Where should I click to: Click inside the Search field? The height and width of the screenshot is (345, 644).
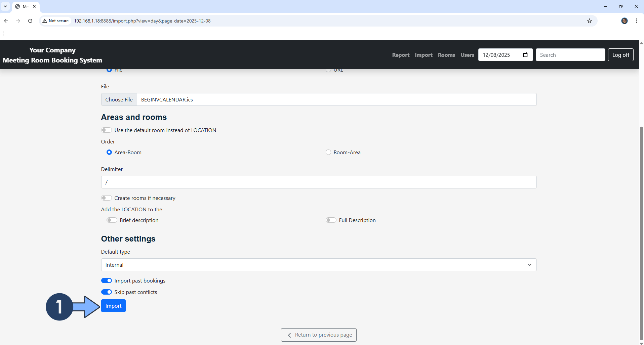click(570, 55)
